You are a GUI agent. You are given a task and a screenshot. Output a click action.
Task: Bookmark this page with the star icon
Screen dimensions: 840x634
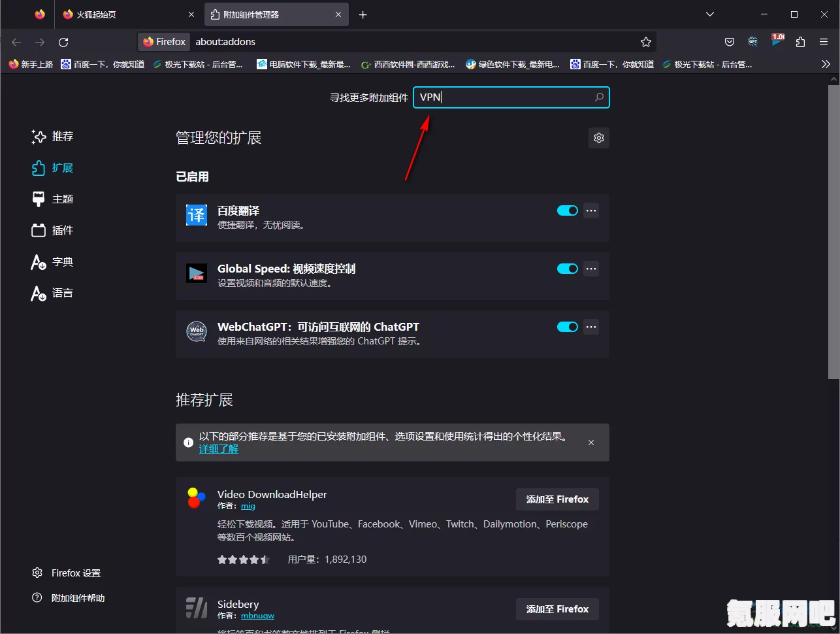pyautogui.click(x=646, y=42)
